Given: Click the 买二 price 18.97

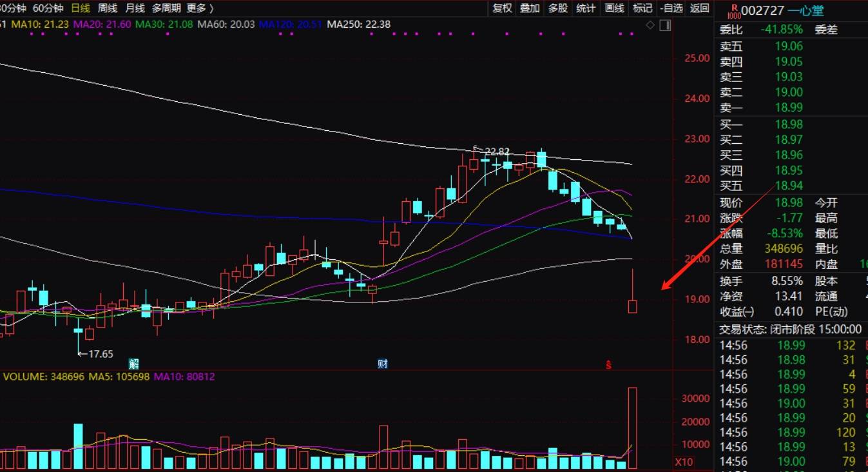Looking at the screenshot, I should coord(789,140).
